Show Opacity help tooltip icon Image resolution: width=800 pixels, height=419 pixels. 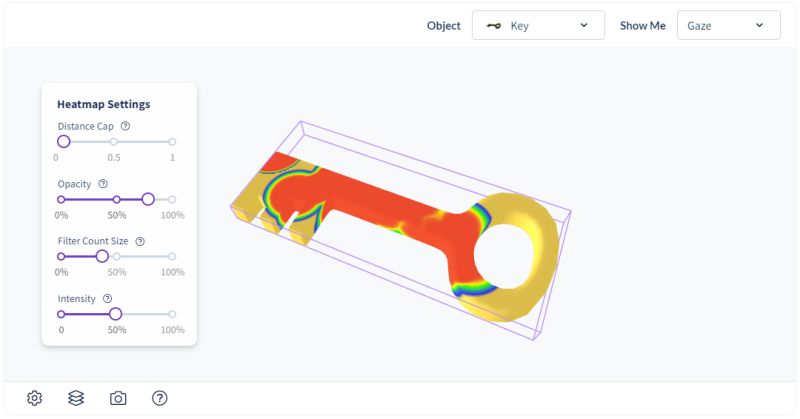click(x=103, y=184)
